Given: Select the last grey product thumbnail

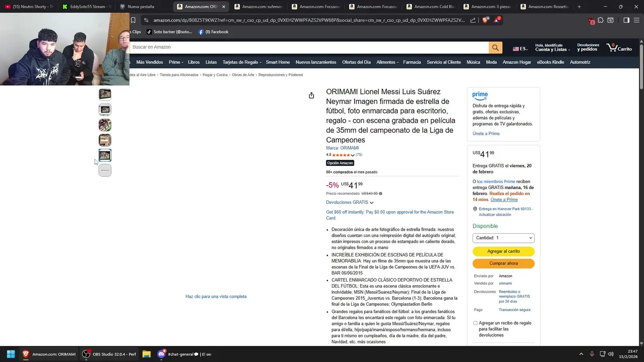Looking at the screenshot, I should tap(105, 170).
